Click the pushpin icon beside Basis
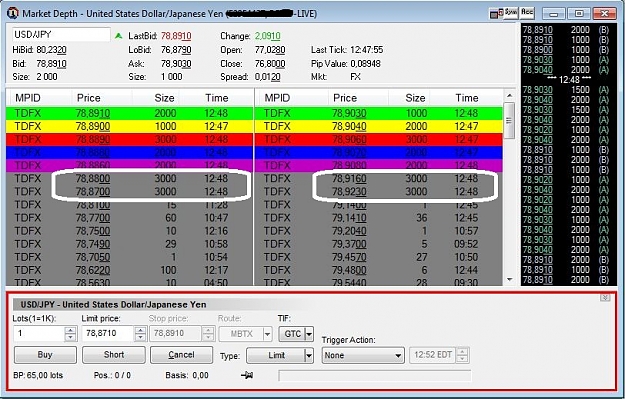 (248, 375)
